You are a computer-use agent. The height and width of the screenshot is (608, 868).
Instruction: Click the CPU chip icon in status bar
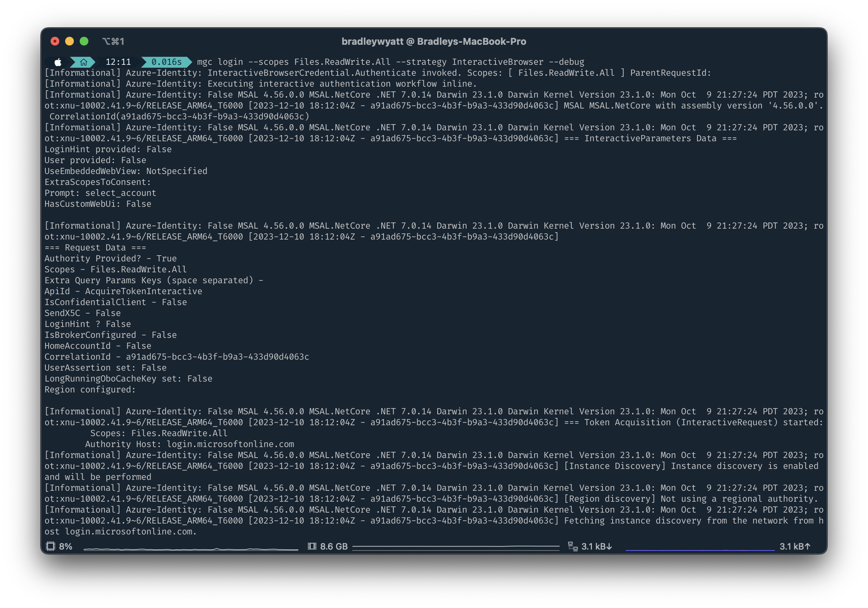50,546
